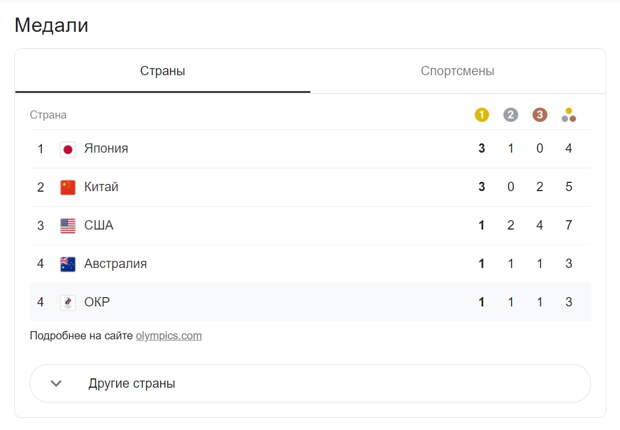
Task: Click the ОКР team emblem icon
Action: coord(68,303)
